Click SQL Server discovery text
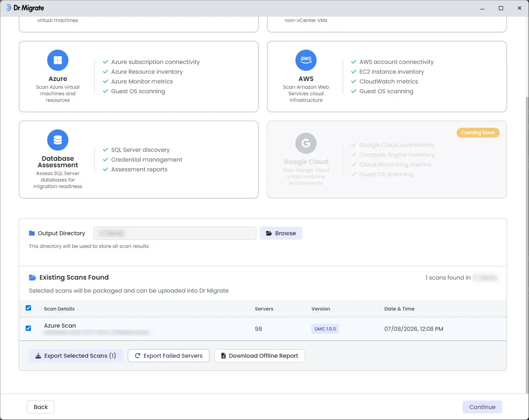 pyautogui.click(x=140, y=150)
